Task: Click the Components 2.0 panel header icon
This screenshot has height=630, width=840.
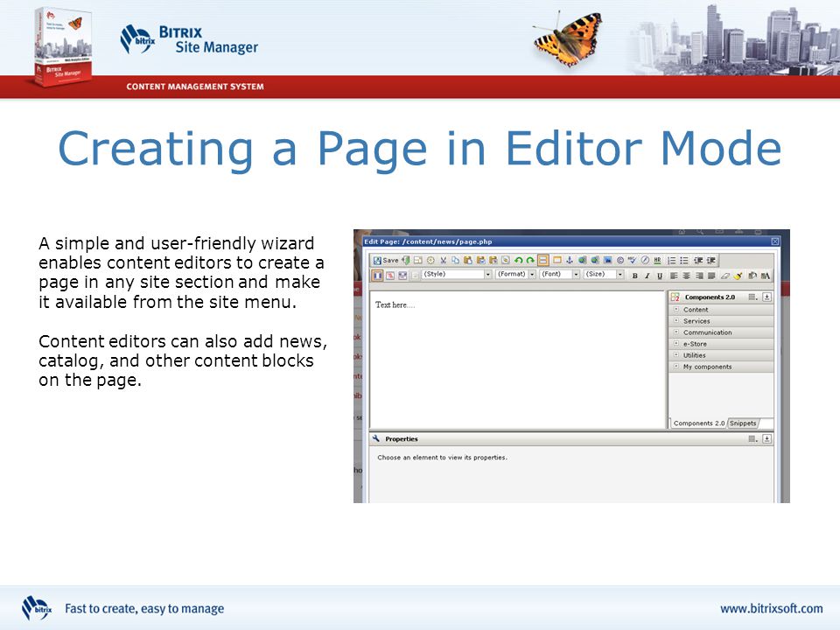Action: point(675,297)
